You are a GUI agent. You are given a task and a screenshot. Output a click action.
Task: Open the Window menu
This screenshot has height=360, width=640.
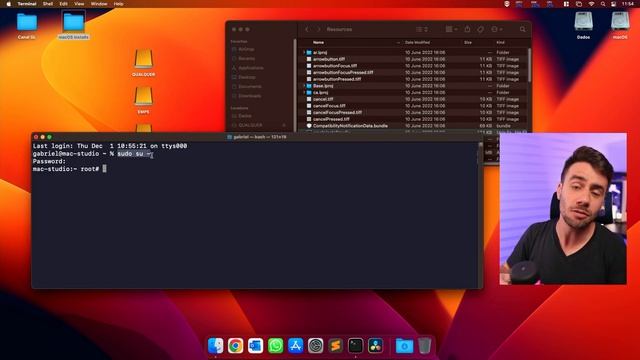pos(99,4)
